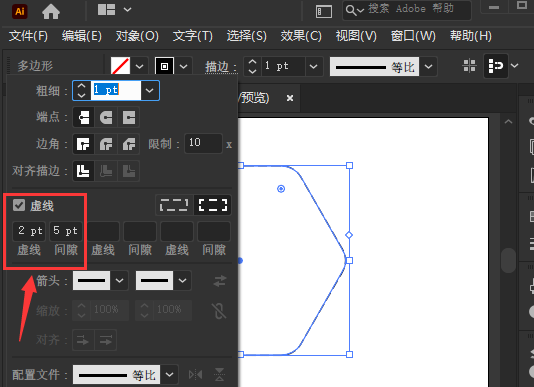This screenshot has width=534, height=387.
Task: Open the 窗口(W) menu
Action: pos(413,36)
